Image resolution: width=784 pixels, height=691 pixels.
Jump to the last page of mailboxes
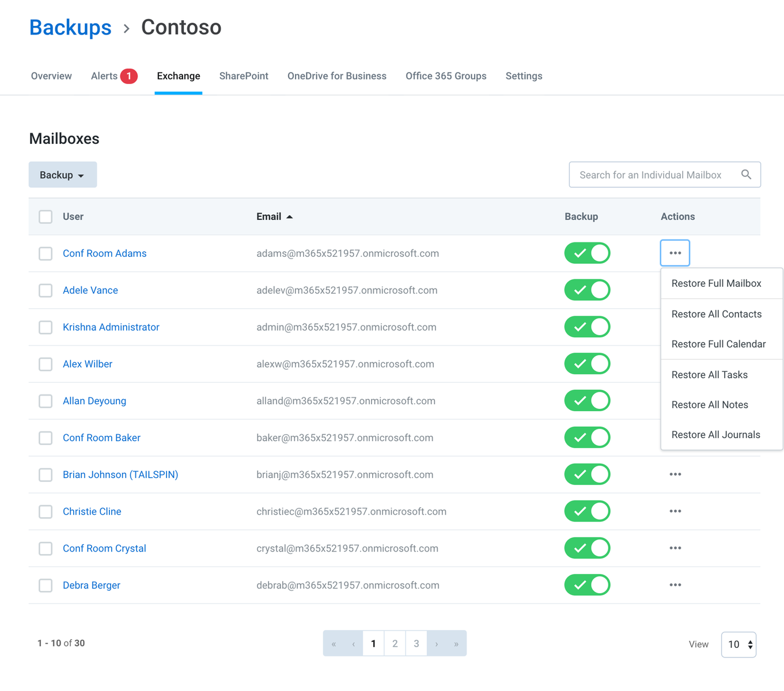pos(456,643)
